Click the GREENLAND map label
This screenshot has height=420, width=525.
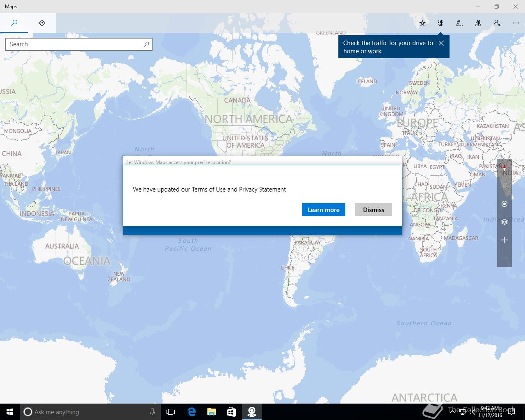tap(331, 33)
